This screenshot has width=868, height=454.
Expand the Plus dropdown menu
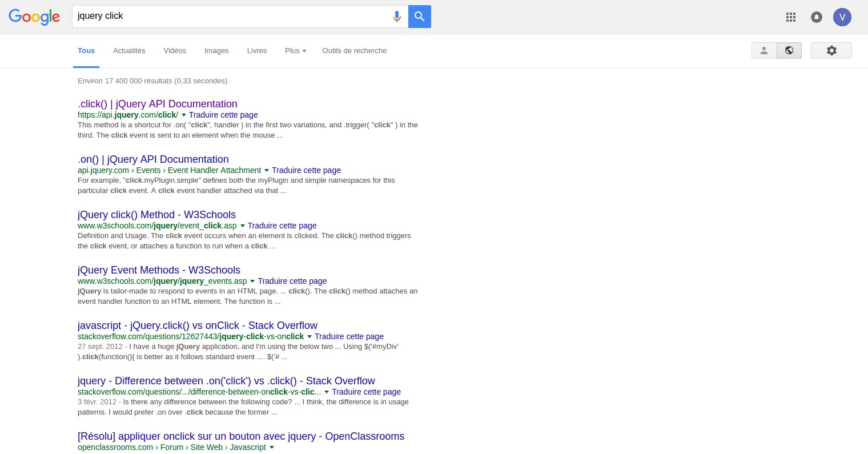coord(296,51)
